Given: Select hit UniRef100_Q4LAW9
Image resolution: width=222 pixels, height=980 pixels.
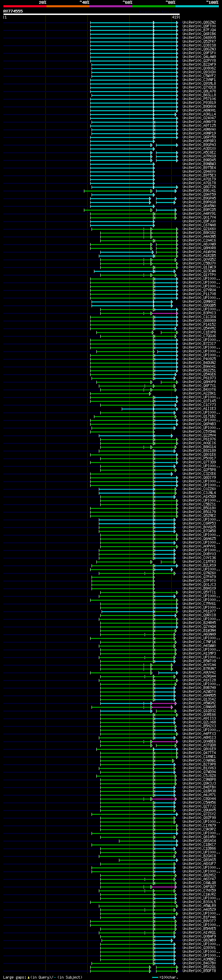Looking at the screenshot, I should pyautogui.click(x=199, y=57).
